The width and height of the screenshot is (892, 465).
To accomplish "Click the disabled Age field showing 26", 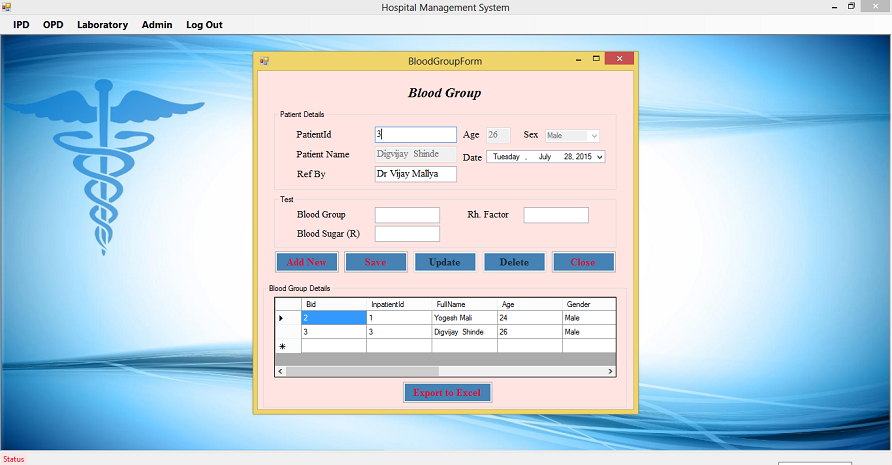I will (498, 135).
